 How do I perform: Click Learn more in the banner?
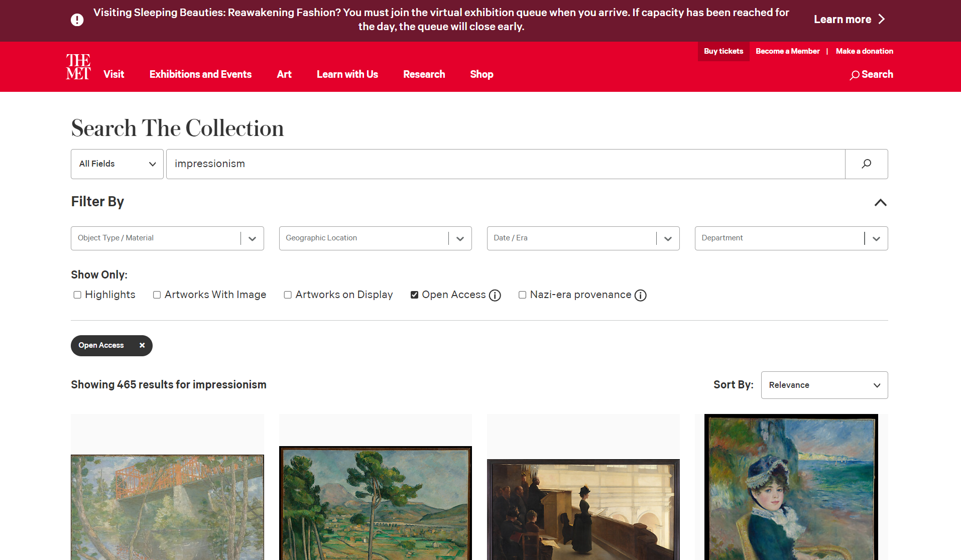(843, 19)
